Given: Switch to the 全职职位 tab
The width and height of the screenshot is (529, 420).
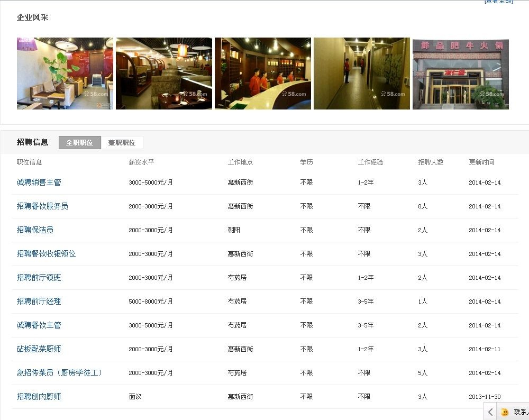Looking at the screenshot, I should point(79,143).
